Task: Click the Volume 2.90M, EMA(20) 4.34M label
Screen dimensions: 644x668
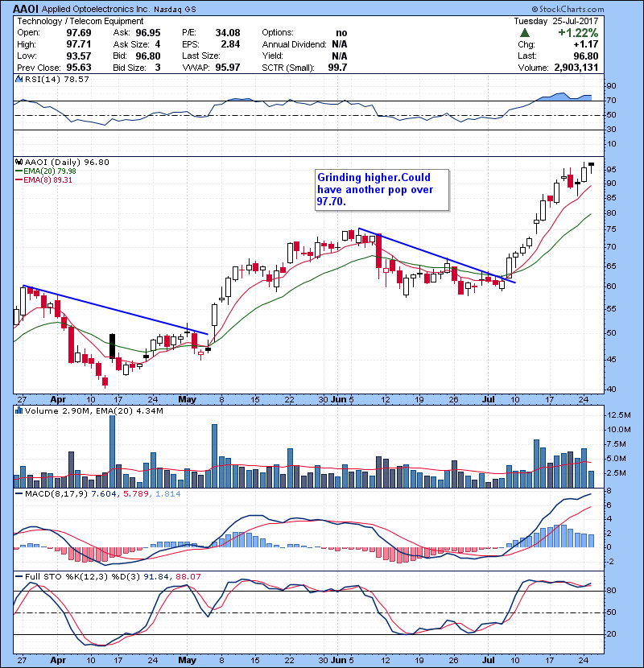Action: point(93,411)
